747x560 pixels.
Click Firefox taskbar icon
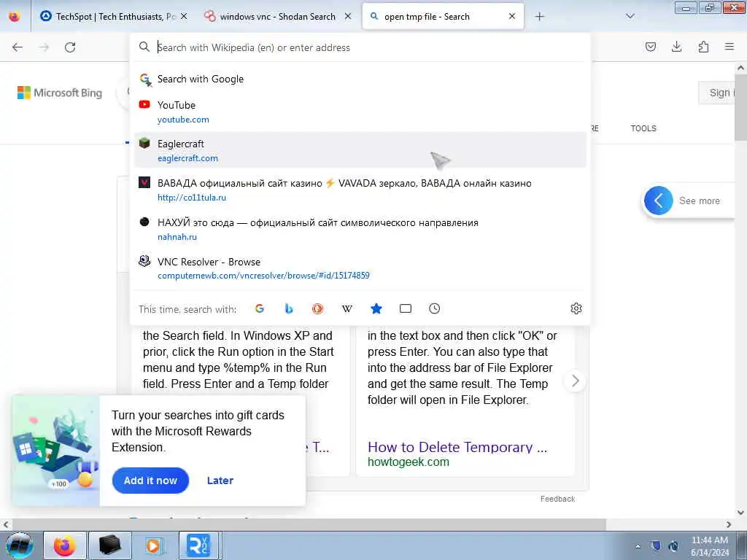pyautogui.click(x=65, y=545)
